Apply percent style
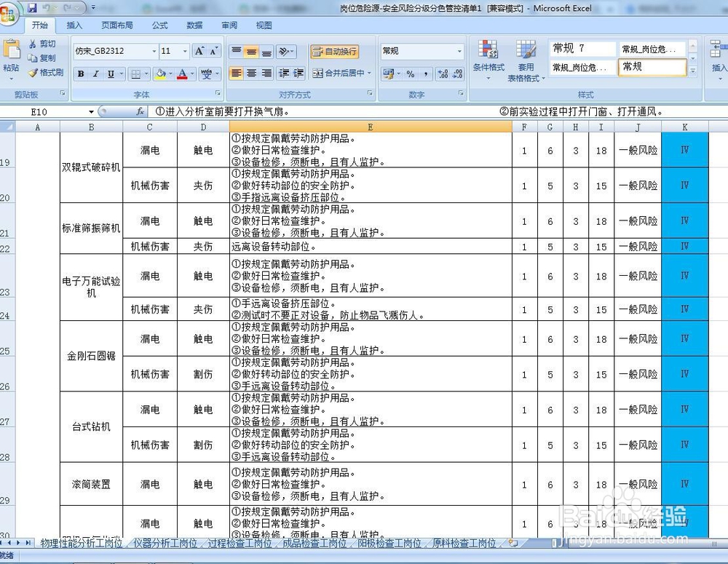Viewport: 728px width, 564px height. (410, 74)
